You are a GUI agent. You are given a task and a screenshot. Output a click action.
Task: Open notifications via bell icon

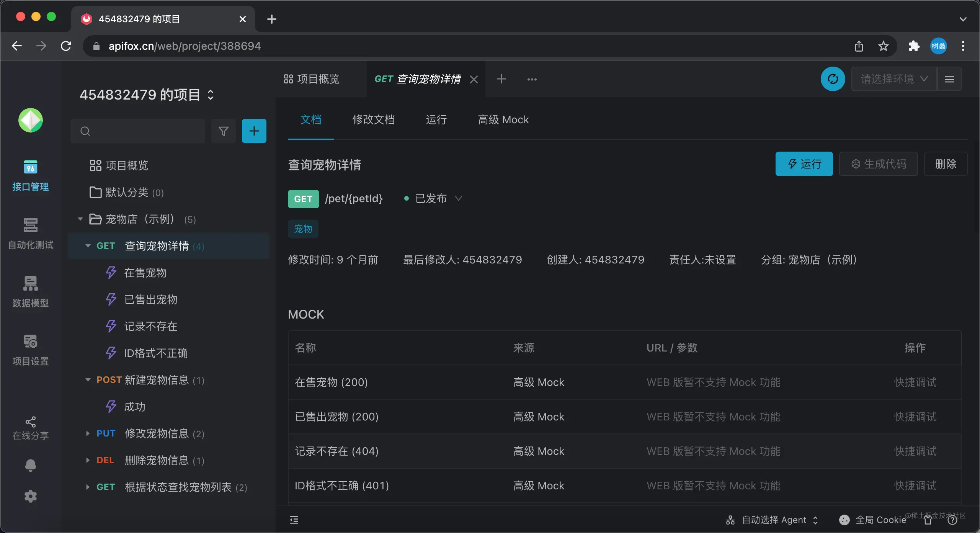click(x=30, y=465)
